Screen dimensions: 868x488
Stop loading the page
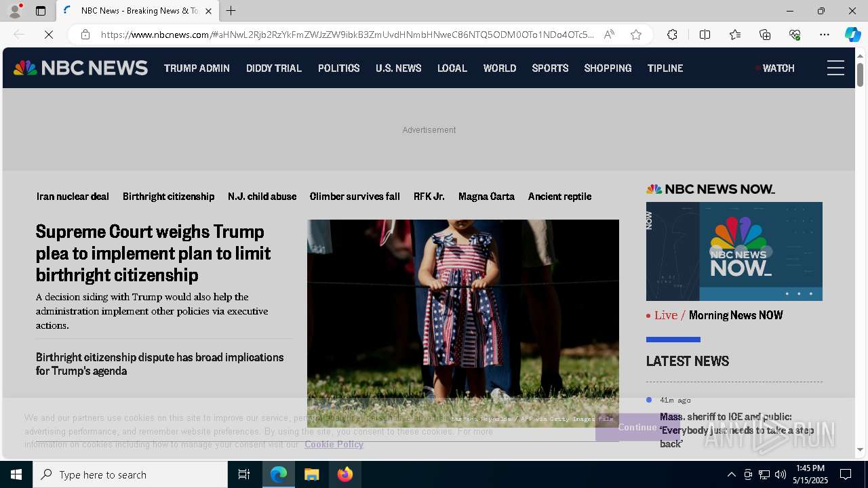pyautogui.click(x=49, y=35)
